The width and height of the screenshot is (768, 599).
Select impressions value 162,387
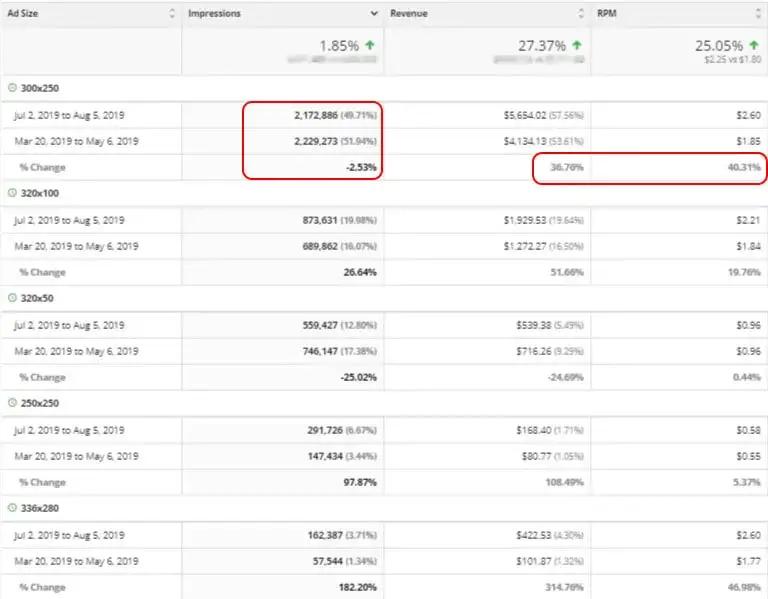click(x=325, y=535)
